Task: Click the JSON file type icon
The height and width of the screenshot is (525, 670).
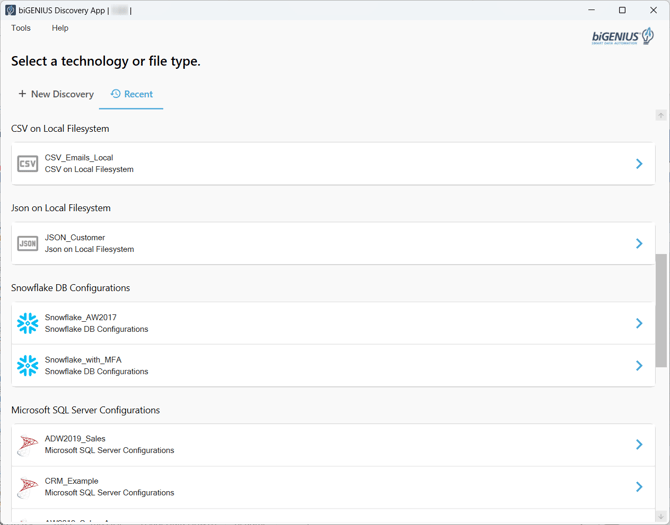Action: [27, 243]
